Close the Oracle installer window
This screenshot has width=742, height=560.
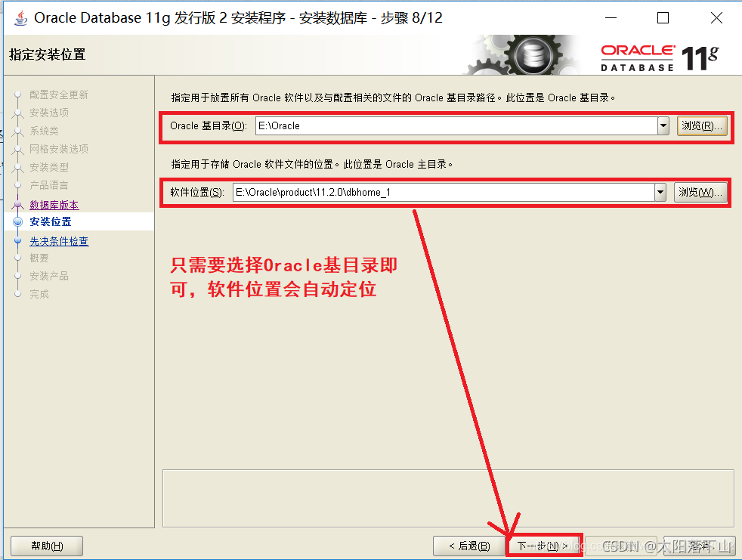[x=716, y=18]
